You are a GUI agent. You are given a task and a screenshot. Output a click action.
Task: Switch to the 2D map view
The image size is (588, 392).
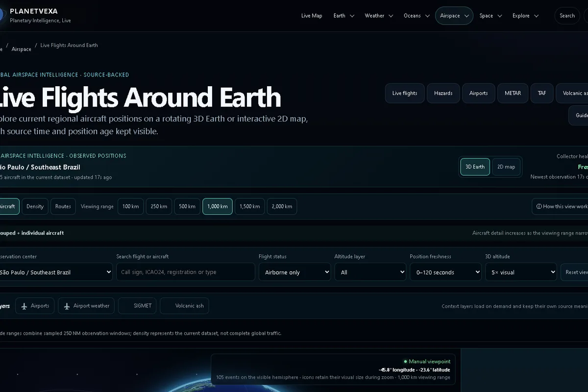click(506, 167)
